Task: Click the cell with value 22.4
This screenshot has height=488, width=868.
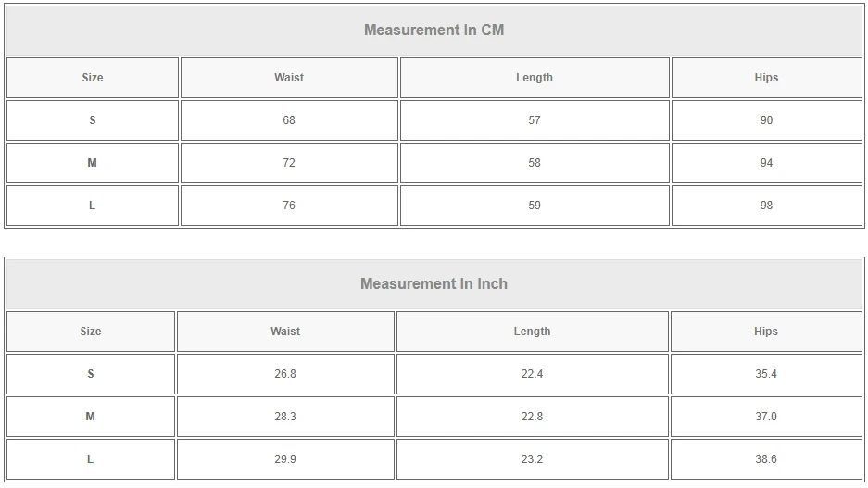Action: click(532, 374)
